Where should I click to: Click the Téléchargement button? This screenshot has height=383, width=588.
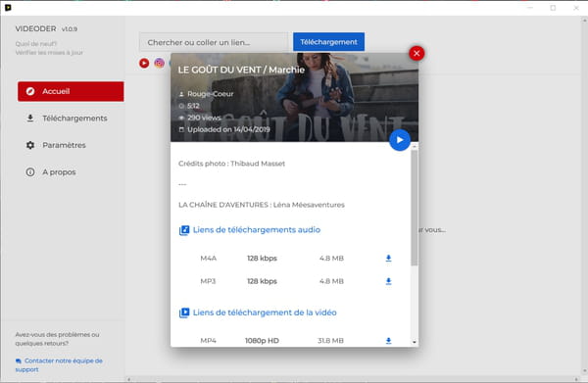click(328, 42)
